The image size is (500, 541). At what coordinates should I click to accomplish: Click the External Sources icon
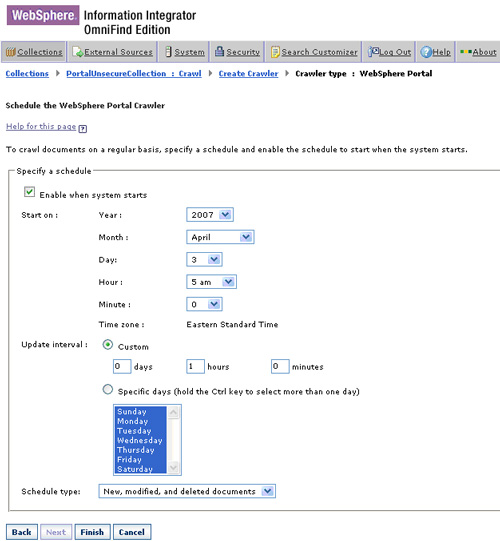tap(78, 52)
